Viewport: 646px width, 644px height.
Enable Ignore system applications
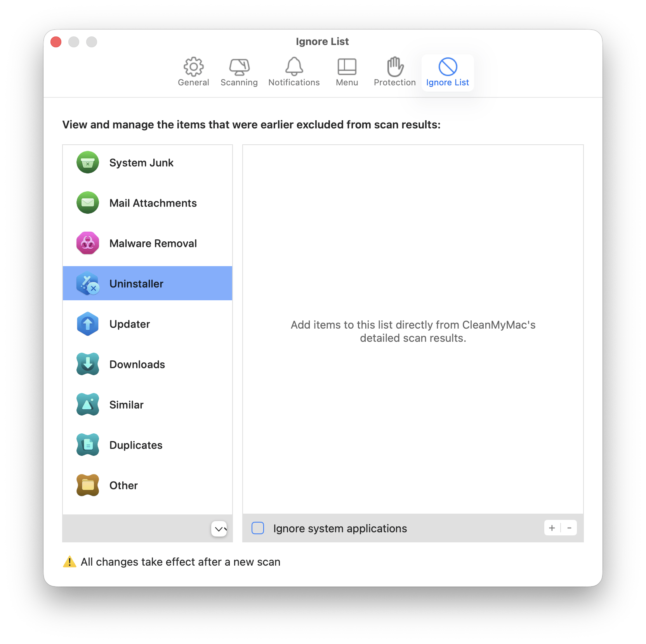tap(257, 528)
